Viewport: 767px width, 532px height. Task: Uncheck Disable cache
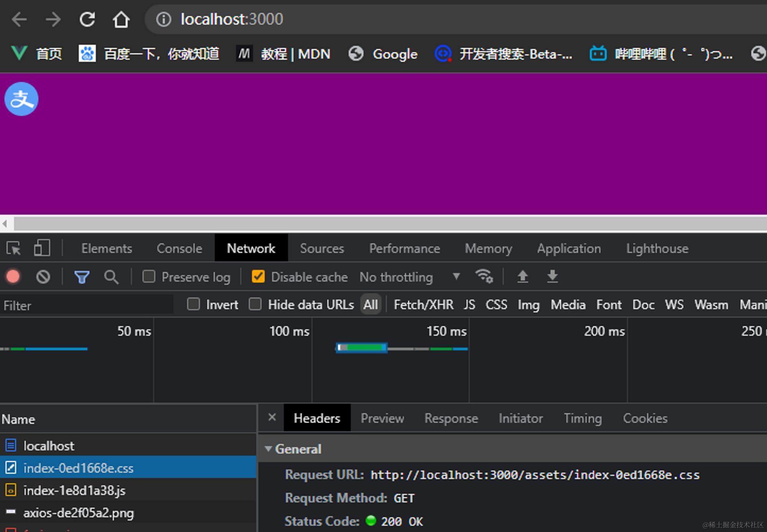tap(258, 276)
